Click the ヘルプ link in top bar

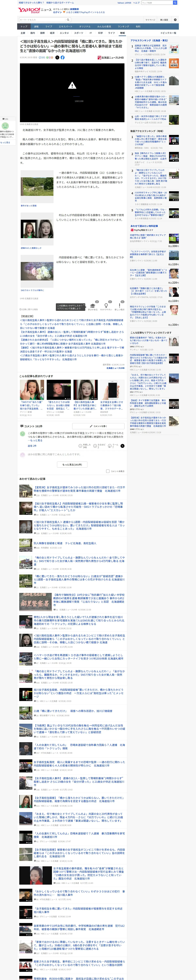point(136,3)
